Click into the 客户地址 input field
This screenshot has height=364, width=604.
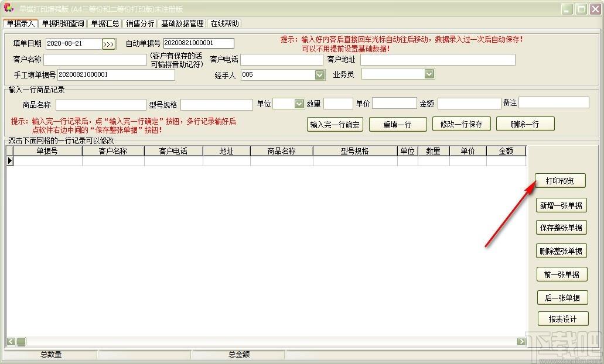point(438,59)
